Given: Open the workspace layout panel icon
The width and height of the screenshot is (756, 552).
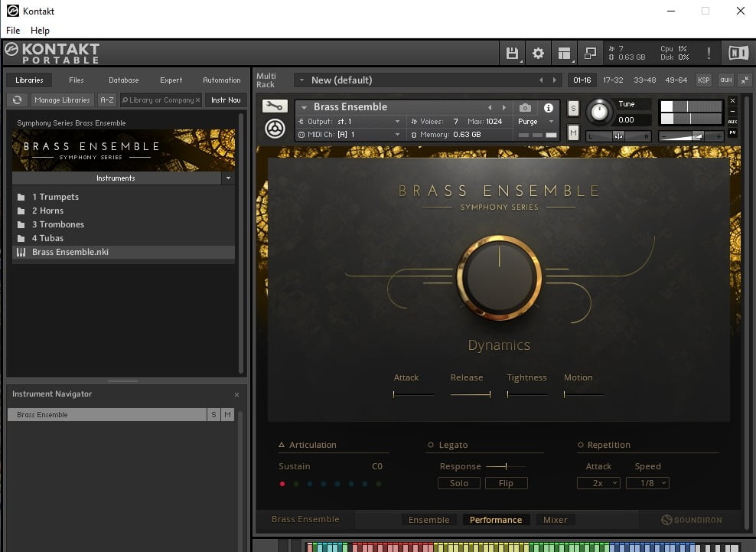Looking at the screenshot, I should [564, 53].
